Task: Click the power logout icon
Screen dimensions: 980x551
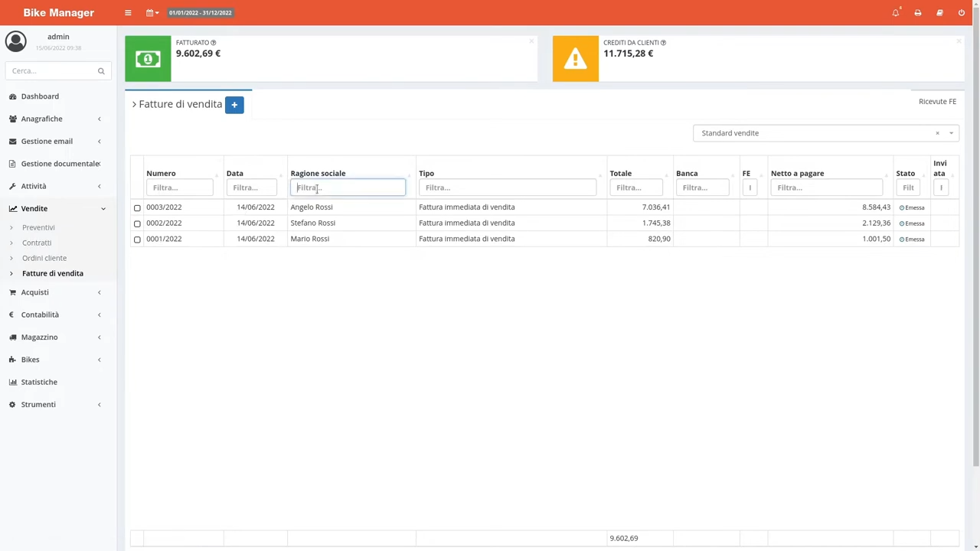Action: pyautogui.click(x=961, y=13)
